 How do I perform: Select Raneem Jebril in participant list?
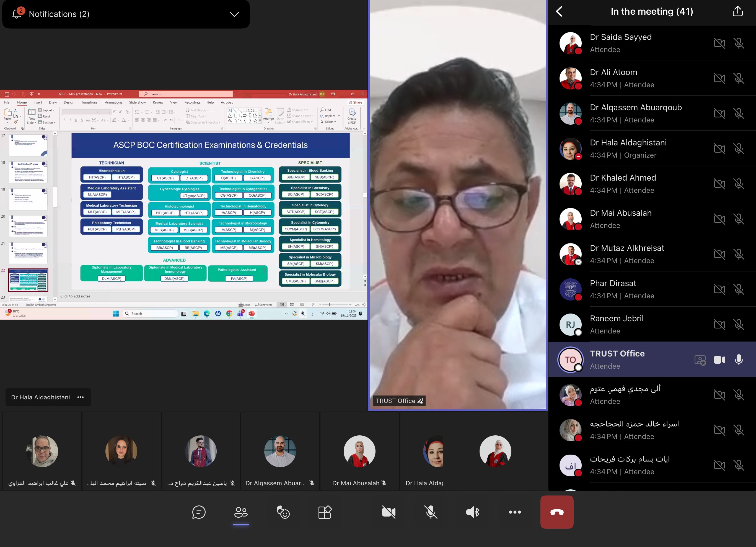tap(616, 324)
